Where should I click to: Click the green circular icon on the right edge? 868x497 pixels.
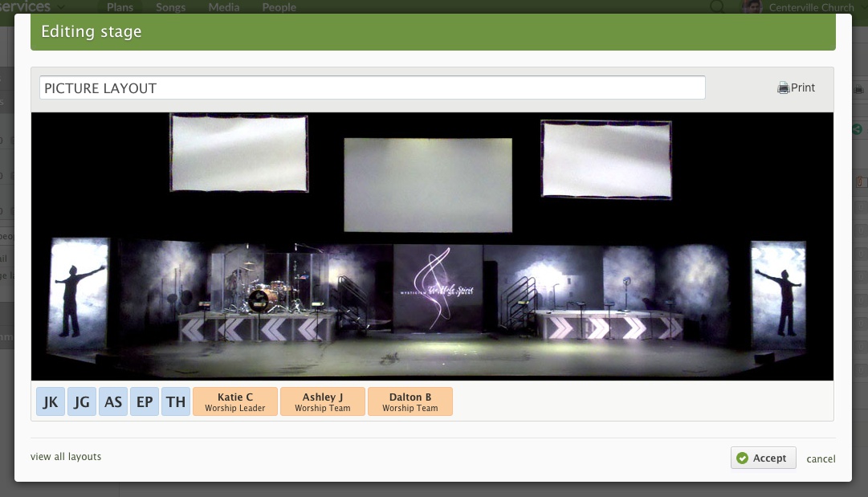pyautogui.click(x=857, y=128)
